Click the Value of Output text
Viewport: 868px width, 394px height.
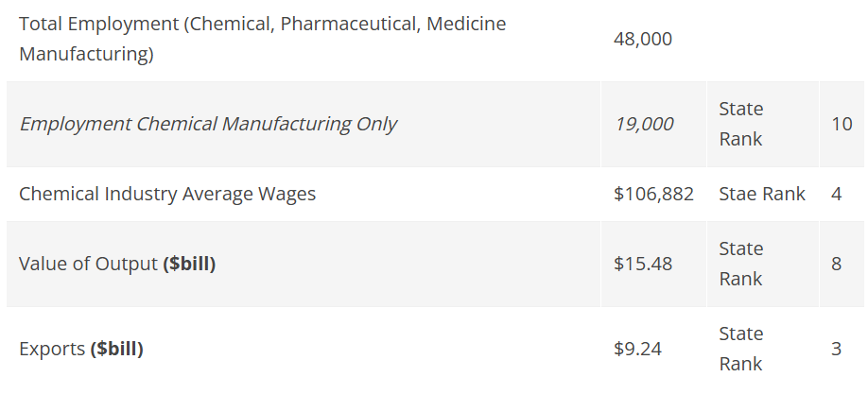point(88,264)
